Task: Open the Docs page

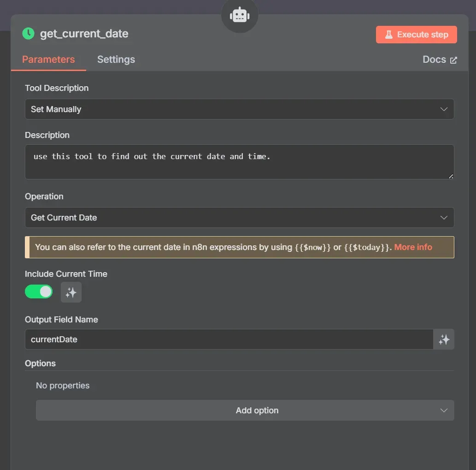Action: pyautogui.click(x=434, y=59)
